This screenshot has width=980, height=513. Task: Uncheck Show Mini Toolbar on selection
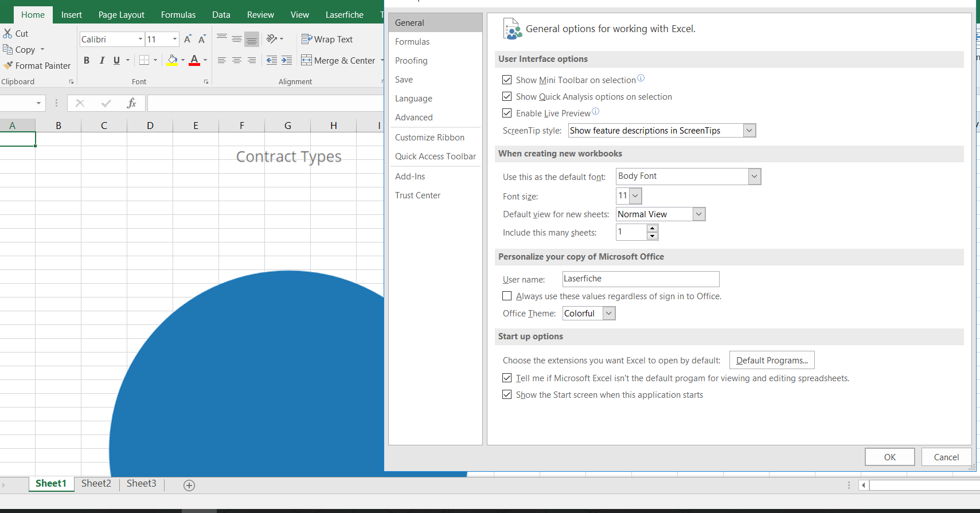(507, 80)
